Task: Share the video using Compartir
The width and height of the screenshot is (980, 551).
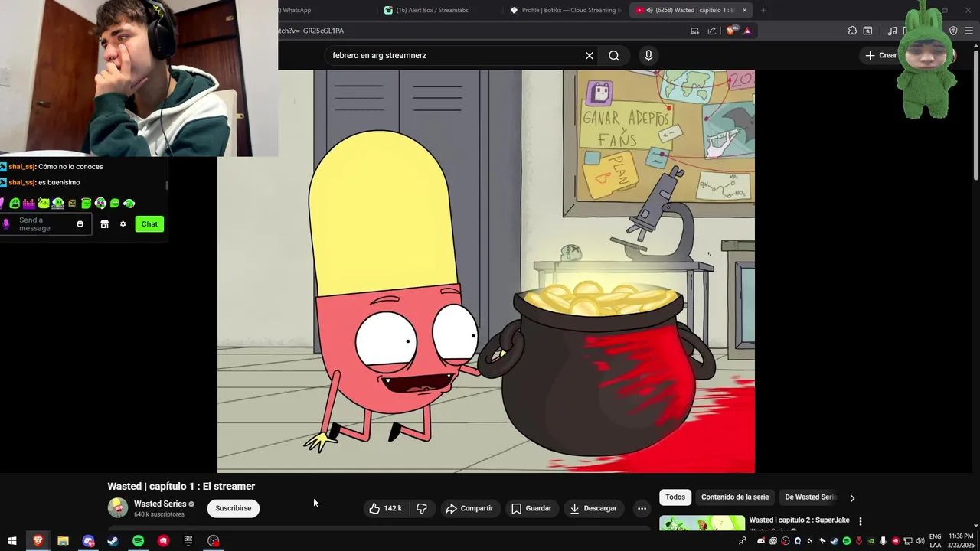Action: coord(469,508)
